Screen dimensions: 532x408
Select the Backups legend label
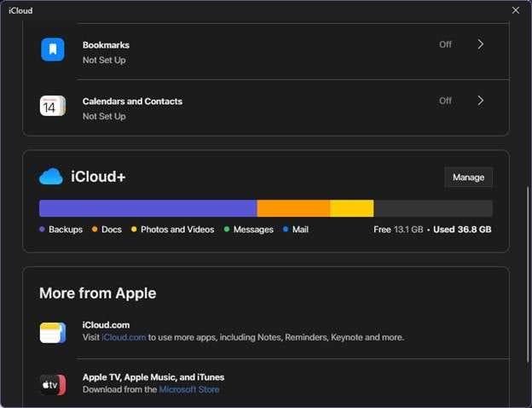point(66,230)
